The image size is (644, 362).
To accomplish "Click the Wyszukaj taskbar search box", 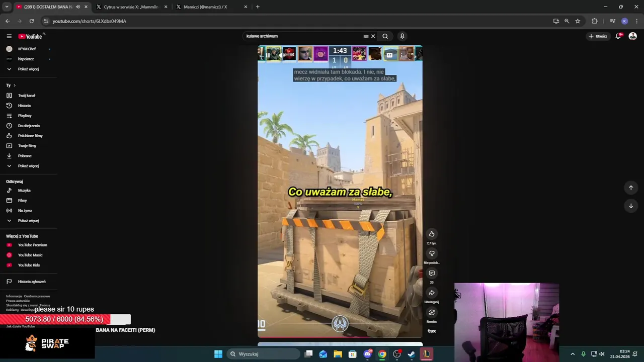I will click(263, 354).
